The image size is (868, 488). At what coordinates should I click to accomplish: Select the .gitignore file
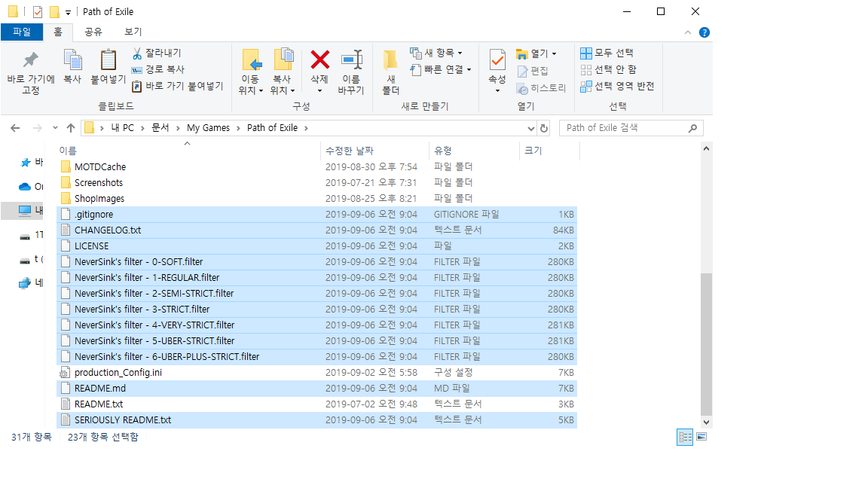[x=316, y=214]
